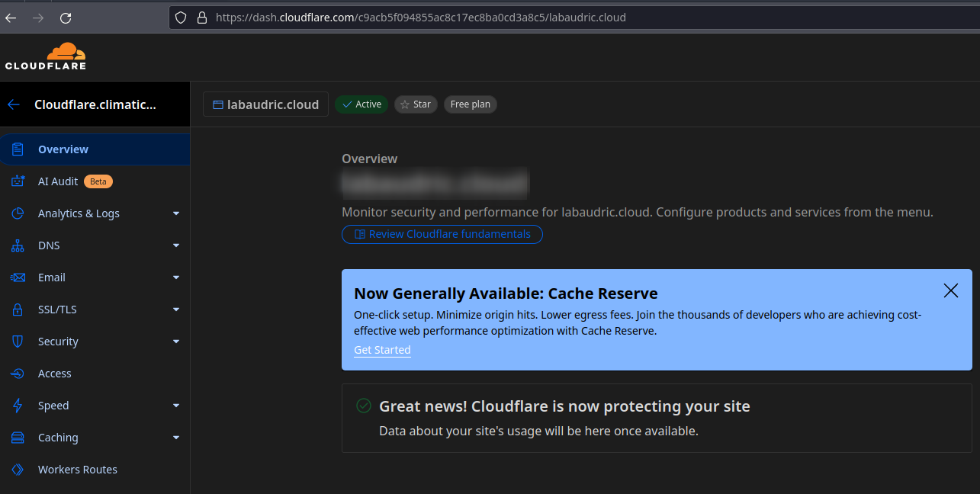Expand the Caching submenu arrow

click(x=176, y=438)
